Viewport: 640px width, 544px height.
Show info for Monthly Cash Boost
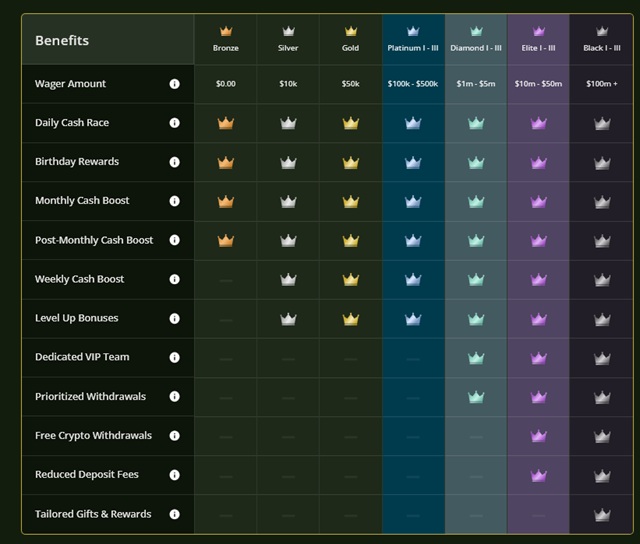174,201
